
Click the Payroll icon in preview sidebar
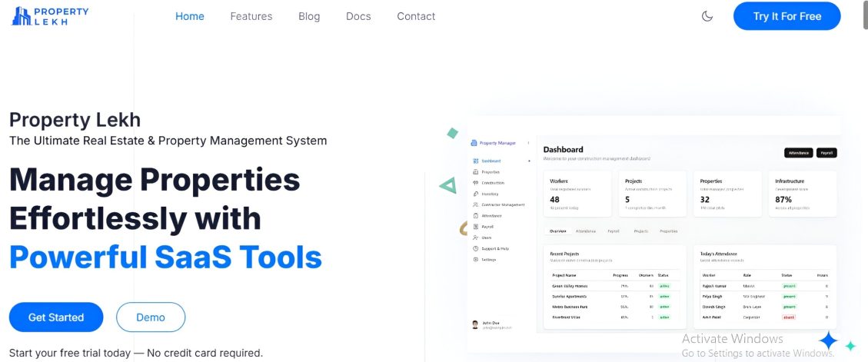(x=476, y=227)
